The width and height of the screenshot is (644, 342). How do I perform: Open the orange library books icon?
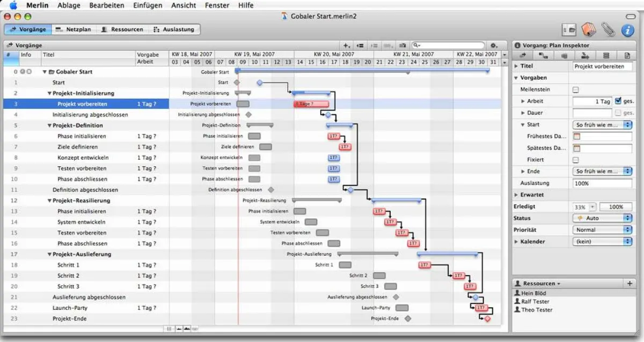(x=589, y=30)
